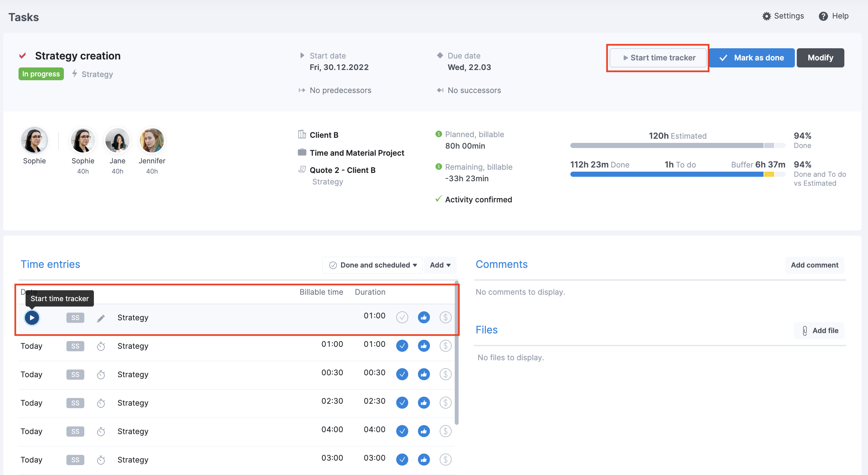The width and height of the screenshot is (868, 475).
Task: Start the time tracker on the first Strategy entry
Action: pos(32,317)
